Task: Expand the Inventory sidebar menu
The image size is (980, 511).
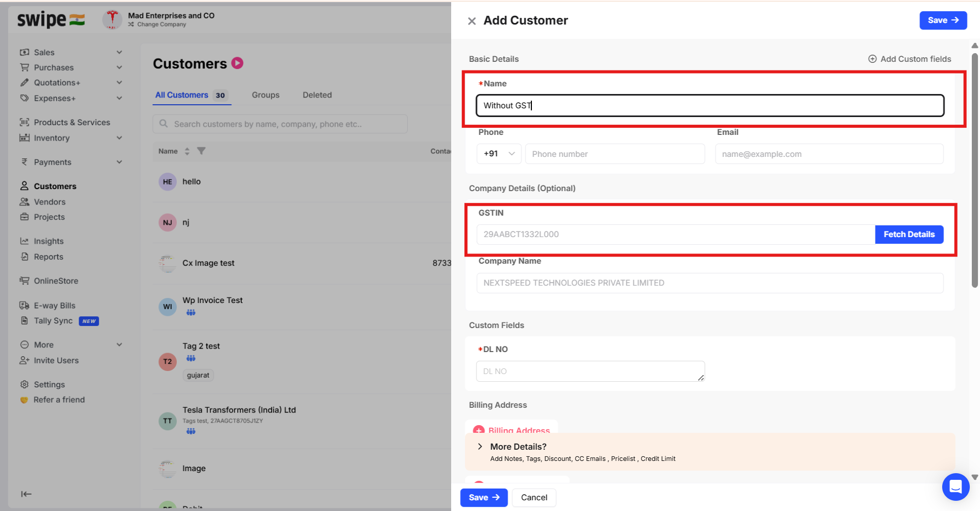Action: point(119,138)
